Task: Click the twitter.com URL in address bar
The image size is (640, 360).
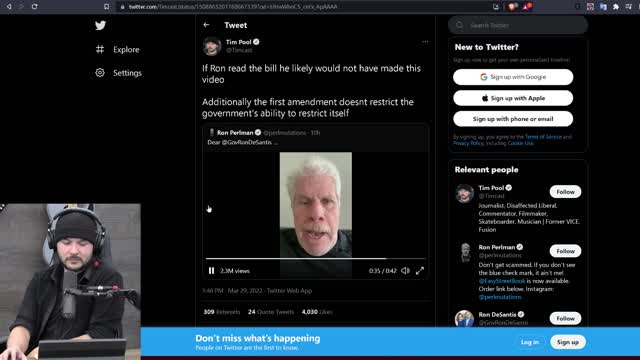Action: tap(233, 7)
